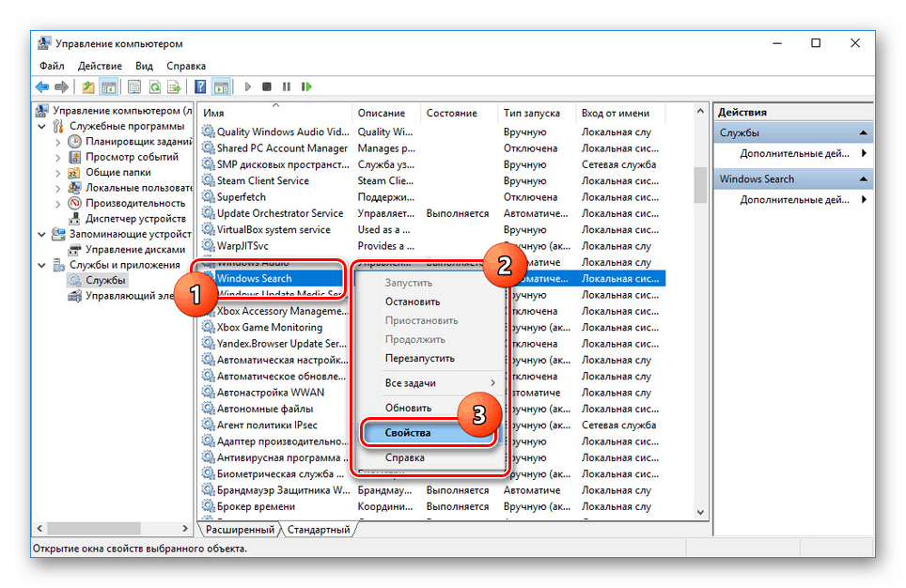This screenshot has height=588, width=906.
Task: Switch to the Стандартный tab
Action: (x=319, y=530)
